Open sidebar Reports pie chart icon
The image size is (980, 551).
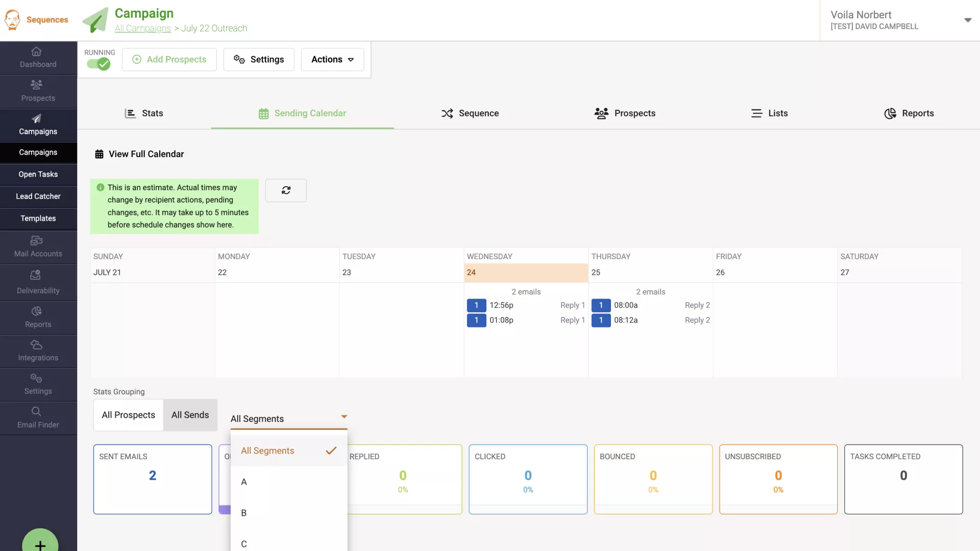36,311
